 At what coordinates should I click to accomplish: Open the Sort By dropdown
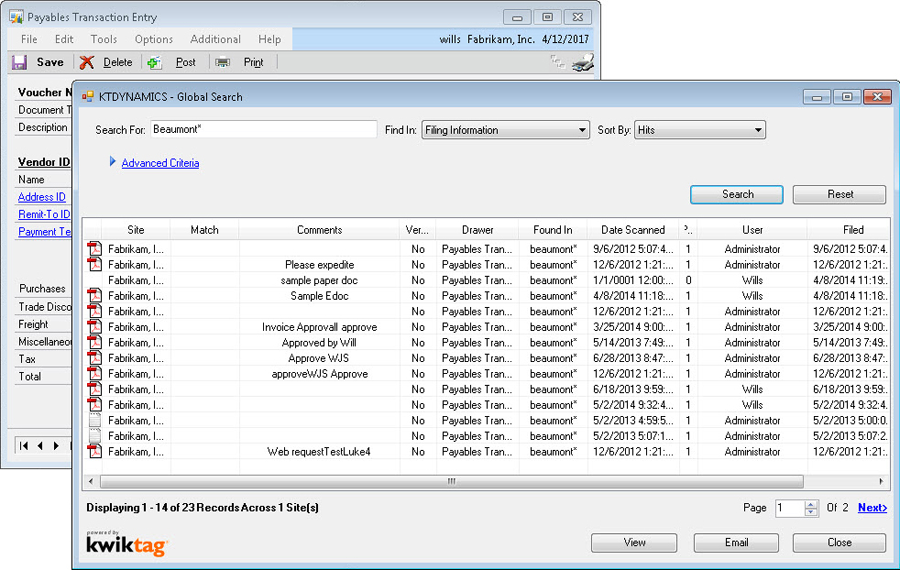pos(758,130)
